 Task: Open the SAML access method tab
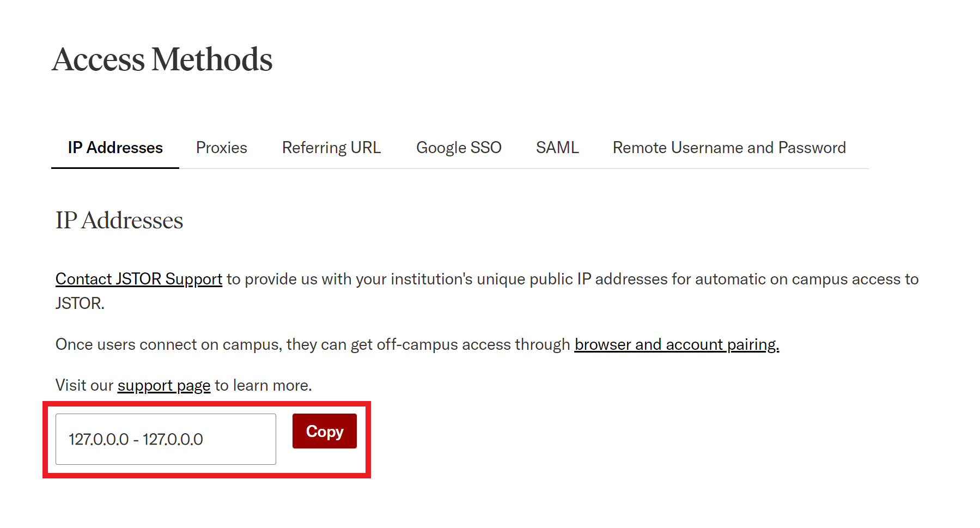click(557, 148)
